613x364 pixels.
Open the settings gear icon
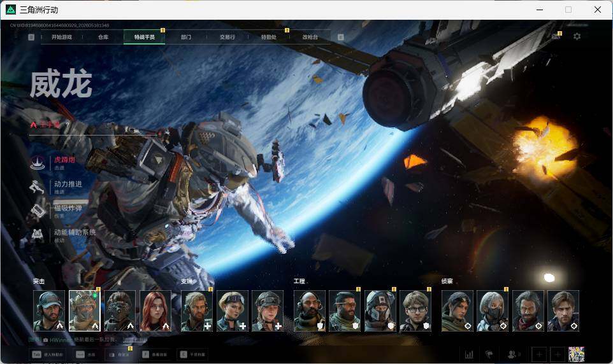click(577, 36)
